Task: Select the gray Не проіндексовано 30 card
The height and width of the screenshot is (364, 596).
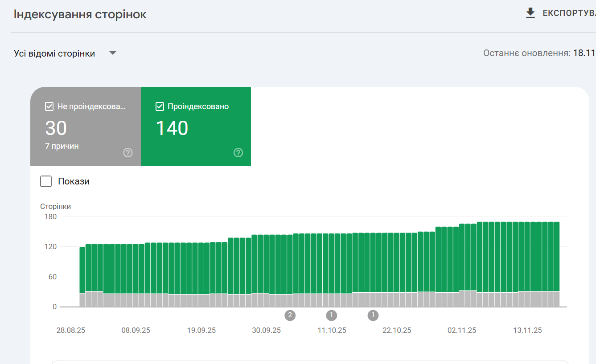Action: (86, 126)
